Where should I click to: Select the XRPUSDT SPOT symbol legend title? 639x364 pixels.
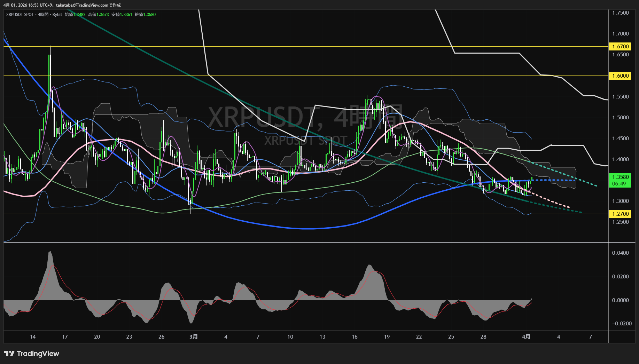[20, 15]
